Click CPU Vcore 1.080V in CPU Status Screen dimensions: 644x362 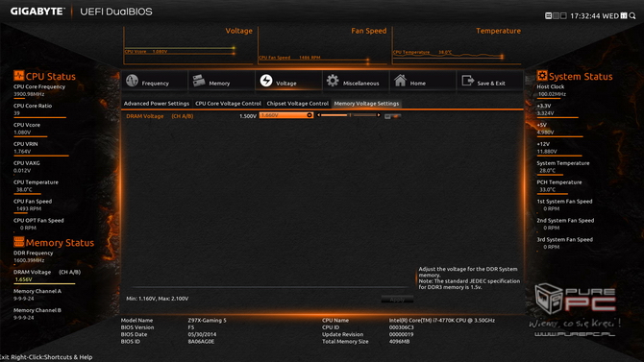click(x=27, y=129)
